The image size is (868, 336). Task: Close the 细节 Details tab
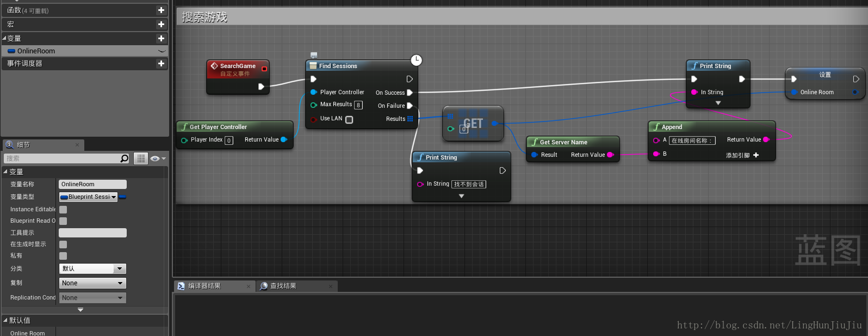(x=77, y=145)
